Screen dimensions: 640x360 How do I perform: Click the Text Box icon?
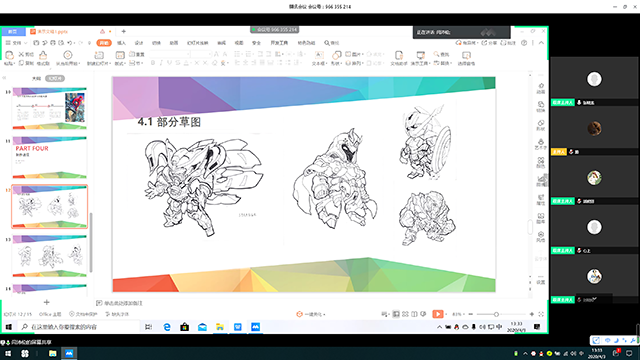[x=319, y=55]
